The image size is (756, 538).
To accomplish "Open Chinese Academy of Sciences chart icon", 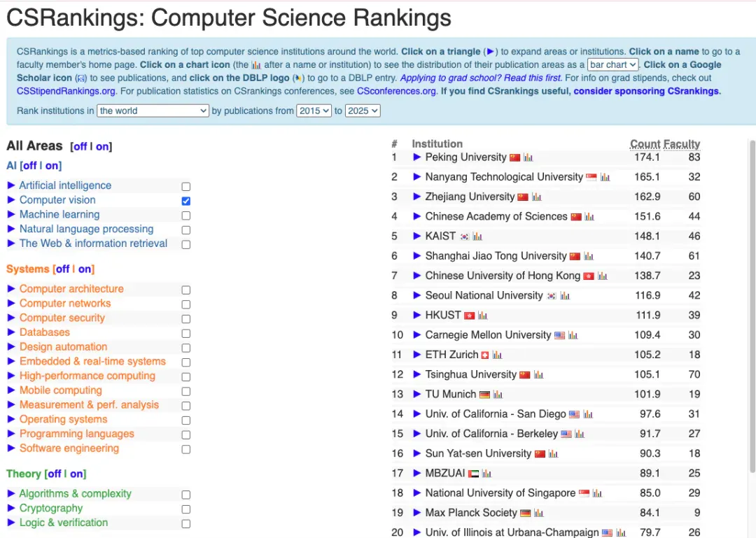I will point(589,217).
